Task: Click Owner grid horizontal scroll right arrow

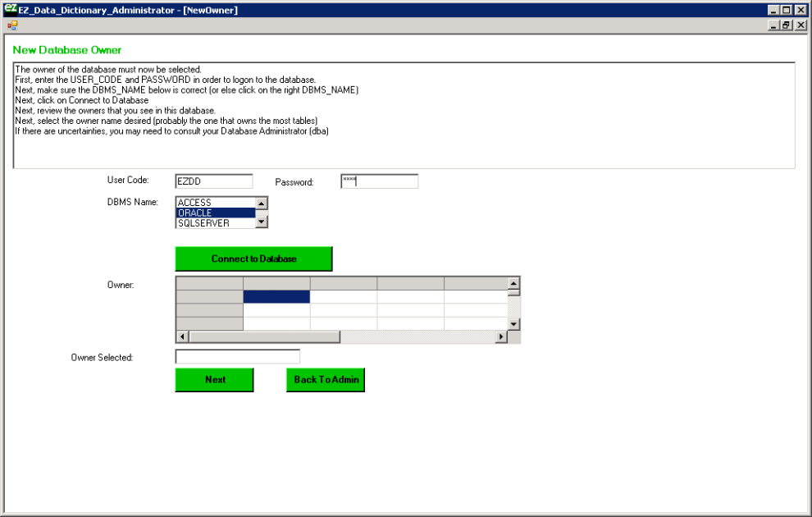Action: (500, 337)
